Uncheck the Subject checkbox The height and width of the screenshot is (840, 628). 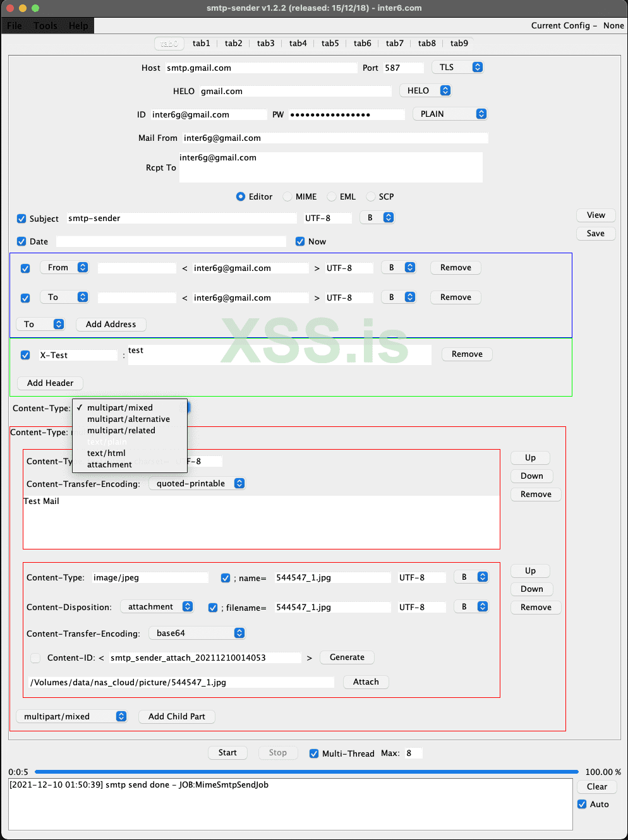21,219
